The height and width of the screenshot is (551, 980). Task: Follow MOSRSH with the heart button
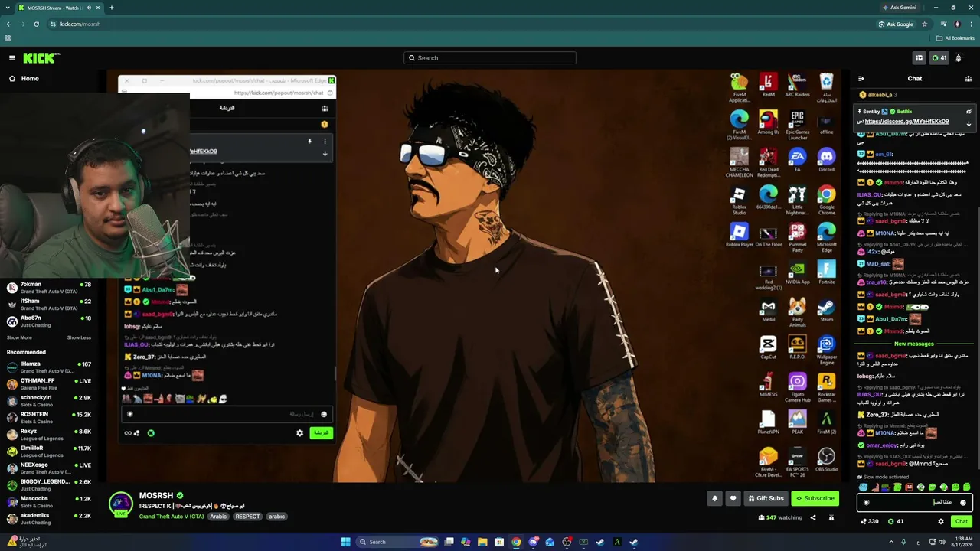(733, 498)
